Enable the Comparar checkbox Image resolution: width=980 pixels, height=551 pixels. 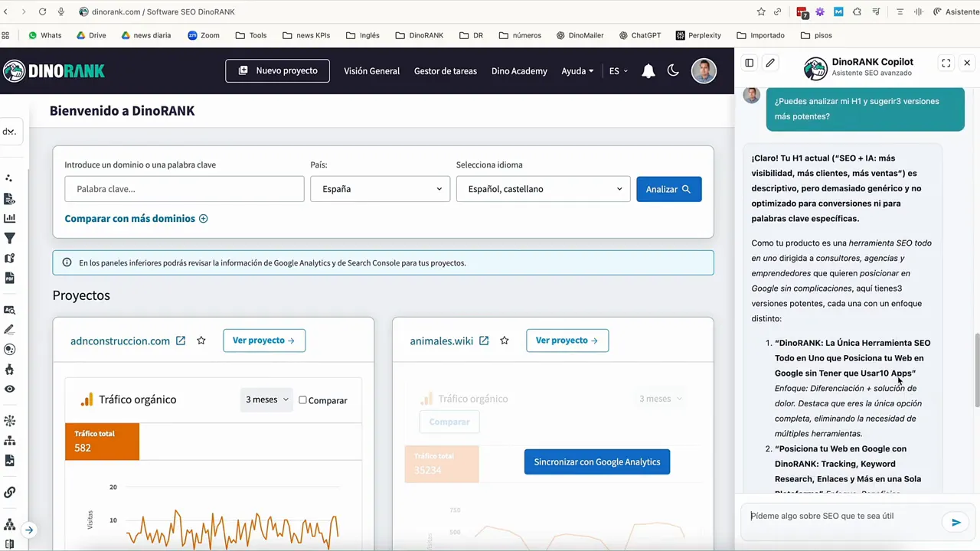pyautogui.click(x=303, y=400)
